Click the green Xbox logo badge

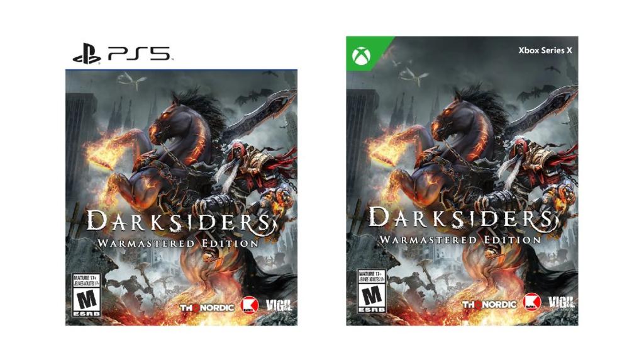pos(362,56)
